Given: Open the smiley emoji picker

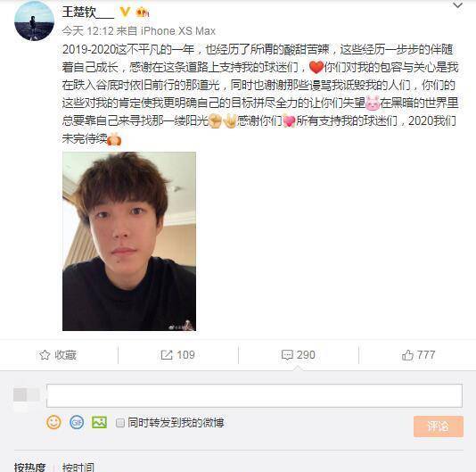Looking at the screenshot, I should 53,422.
